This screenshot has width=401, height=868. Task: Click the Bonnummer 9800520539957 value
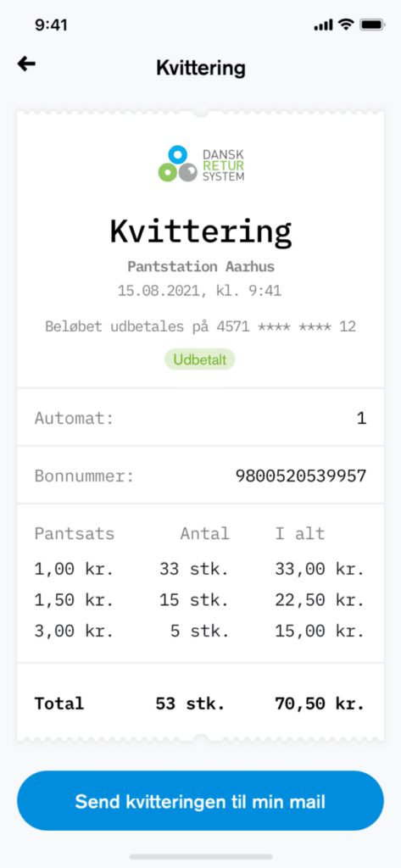click(x=301, y=476)
